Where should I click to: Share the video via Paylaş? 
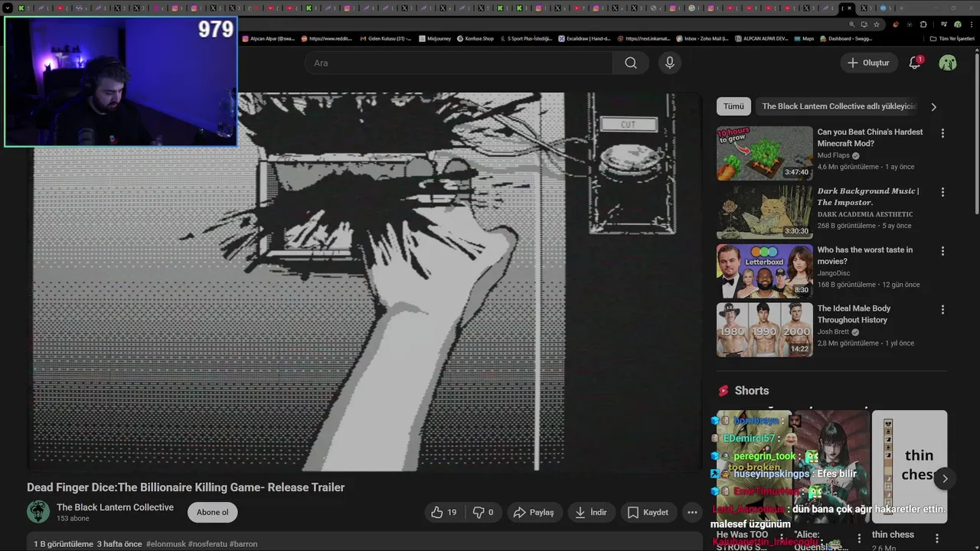tap(534, 513)
